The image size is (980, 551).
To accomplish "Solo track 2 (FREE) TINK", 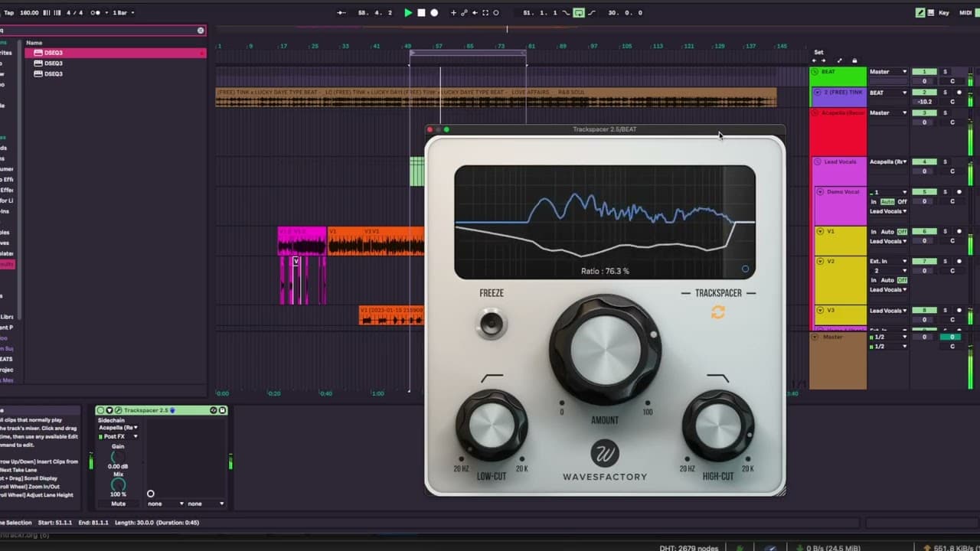I will tap(945, 93).
